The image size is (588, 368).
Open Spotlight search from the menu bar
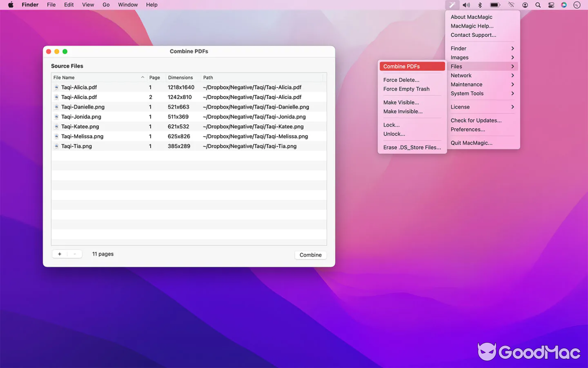[538, 5]
